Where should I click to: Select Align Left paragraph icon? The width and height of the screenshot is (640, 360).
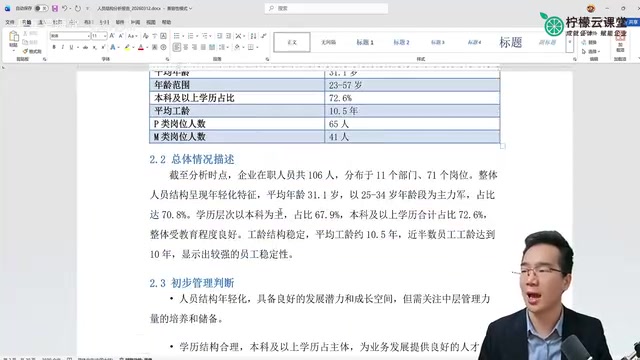coord(177,47)
